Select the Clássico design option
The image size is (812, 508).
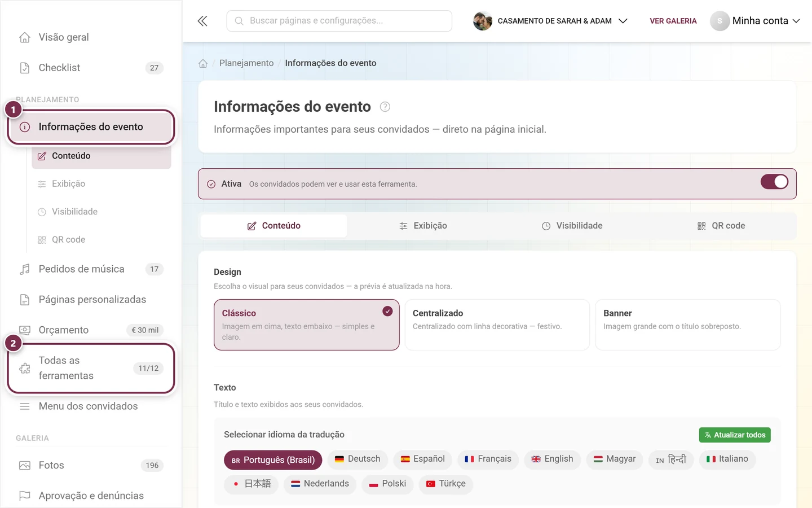(307, 325)
